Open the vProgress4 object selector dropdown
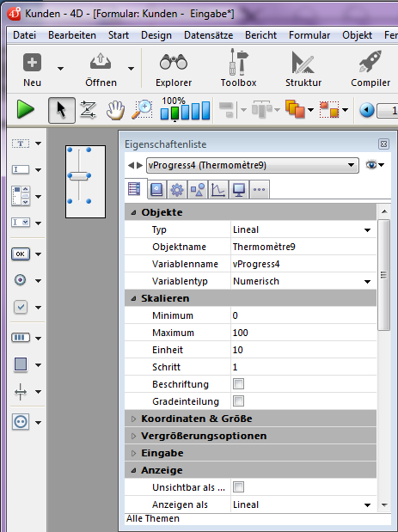This screenshot has height=532, width=398. point(253,165)
